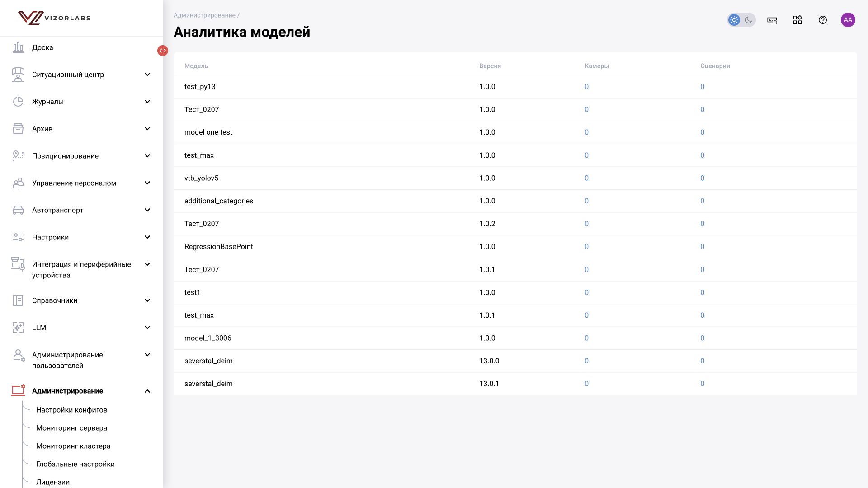Expand the LLM chevron
Viewport: 868px width, 488px height.
tap(147, 328)
